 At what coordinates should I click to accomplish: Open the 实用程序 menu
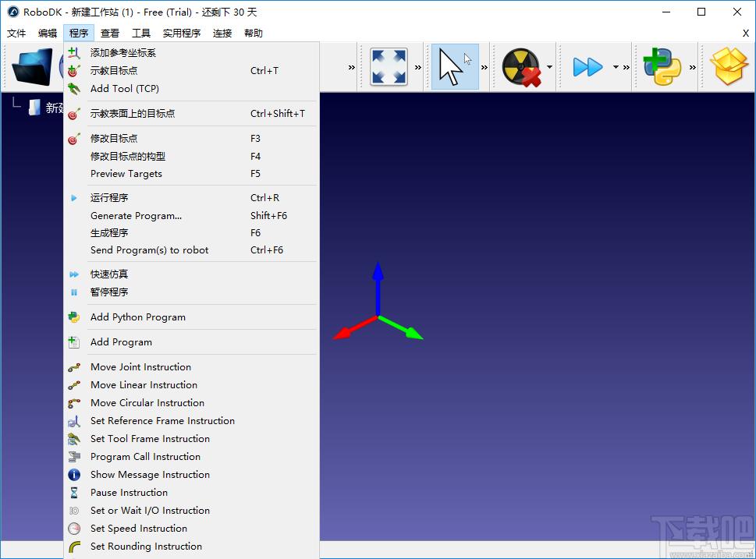tap(181, 33)
